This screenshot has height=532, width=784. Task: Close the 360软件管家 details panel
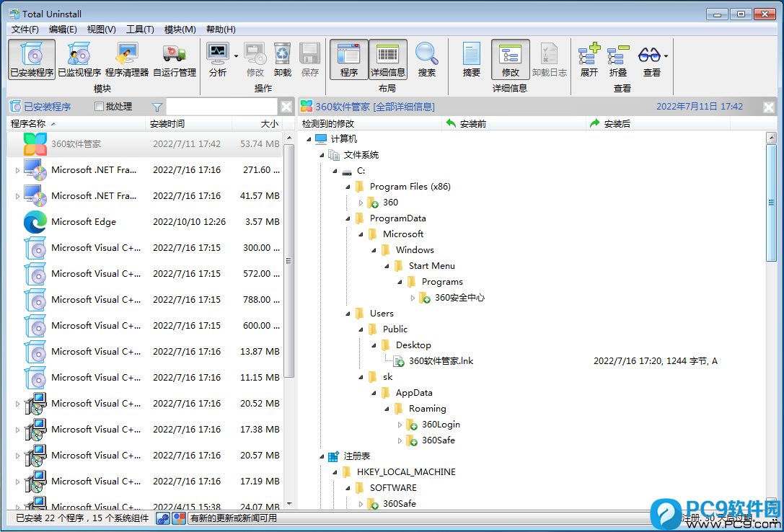coord(769,107)
